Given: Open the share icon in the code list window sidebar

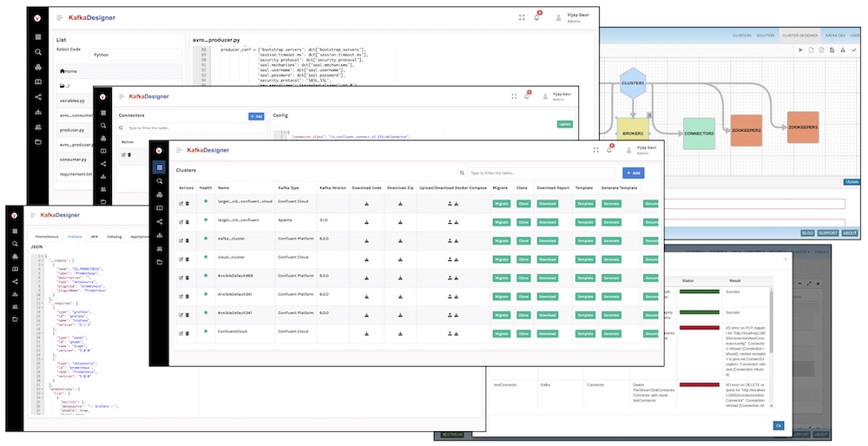Looking at the screenshot, I should coord(38,97).
